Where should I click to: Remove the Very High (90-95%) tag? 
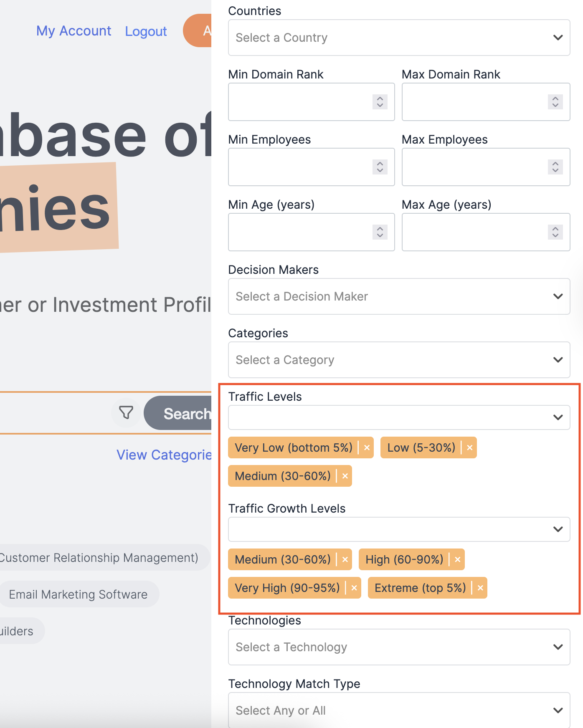[x=354, y=588]
